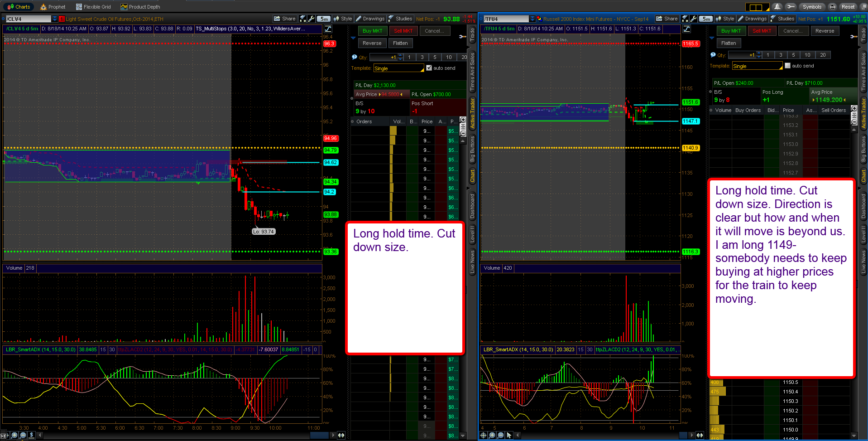Toggle the curve scale icon on /TFU4 chart
Viewport: 868px width, 441px height.
pyautogui.click(x=686, y=29)
